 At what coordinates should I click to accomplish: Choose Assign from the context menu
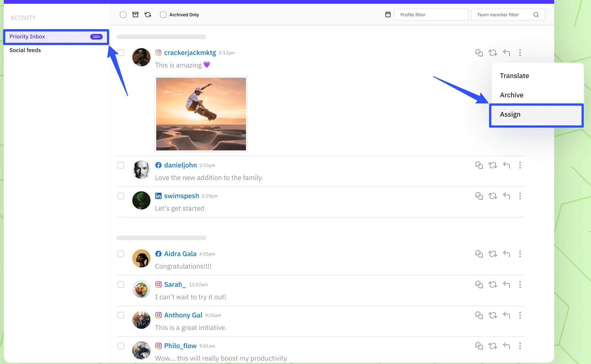point(510,114)
